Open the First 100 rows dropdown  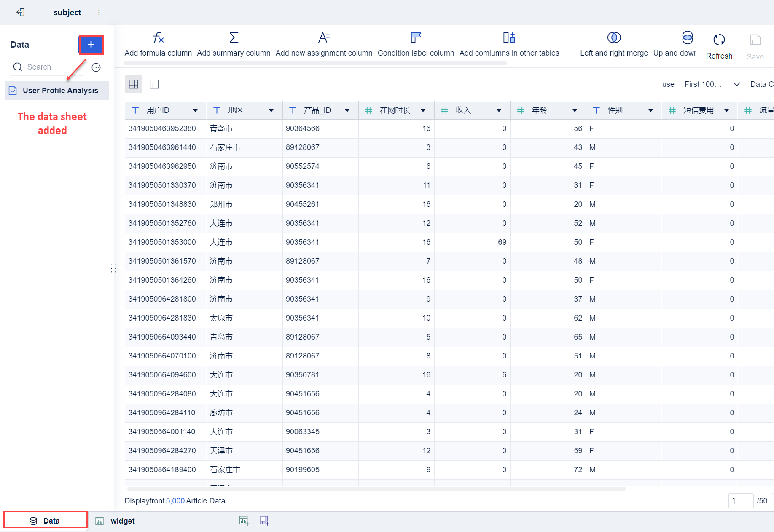click(x=712, y=84)
